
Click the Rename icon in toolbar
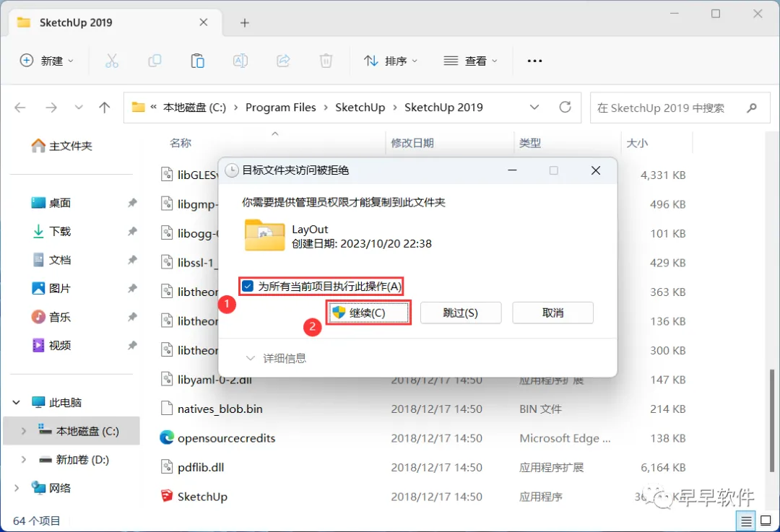(240, 61)
